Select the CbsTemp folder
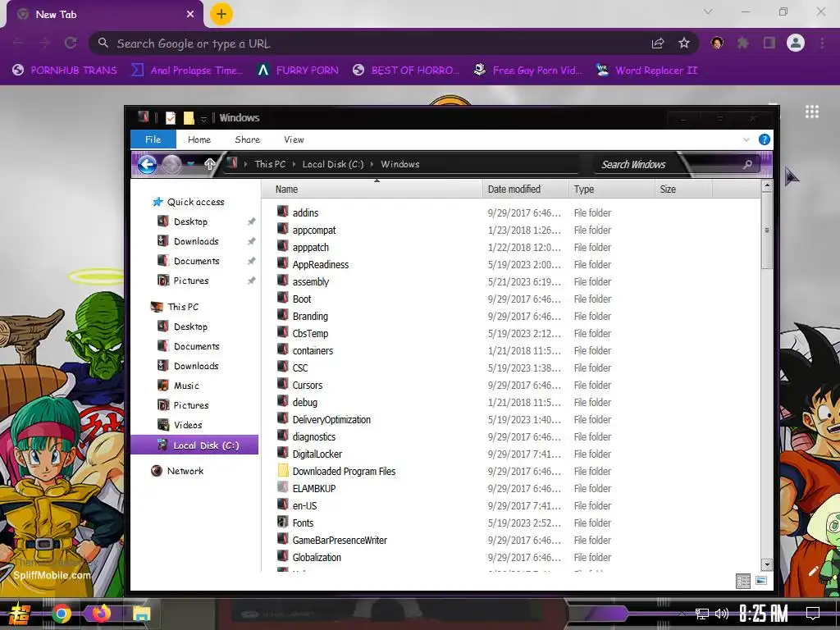The width and height of the screenshot is (840, 630). pos(310,333)
